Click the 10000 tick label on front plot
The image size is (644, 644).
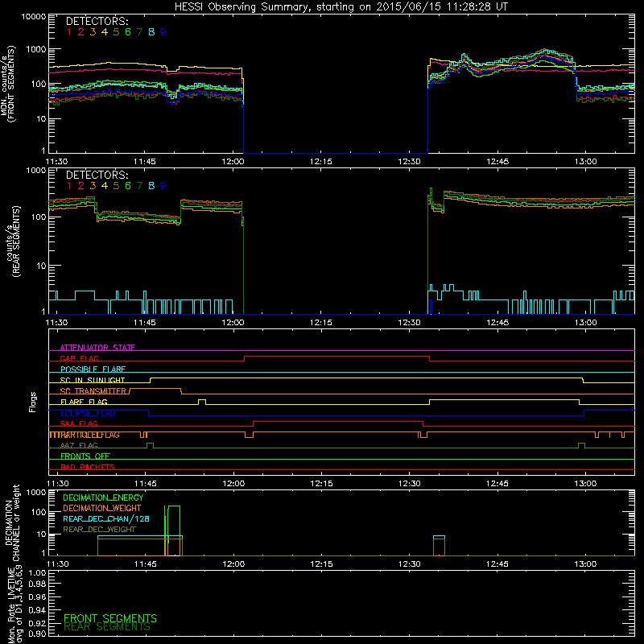(34, 17)
